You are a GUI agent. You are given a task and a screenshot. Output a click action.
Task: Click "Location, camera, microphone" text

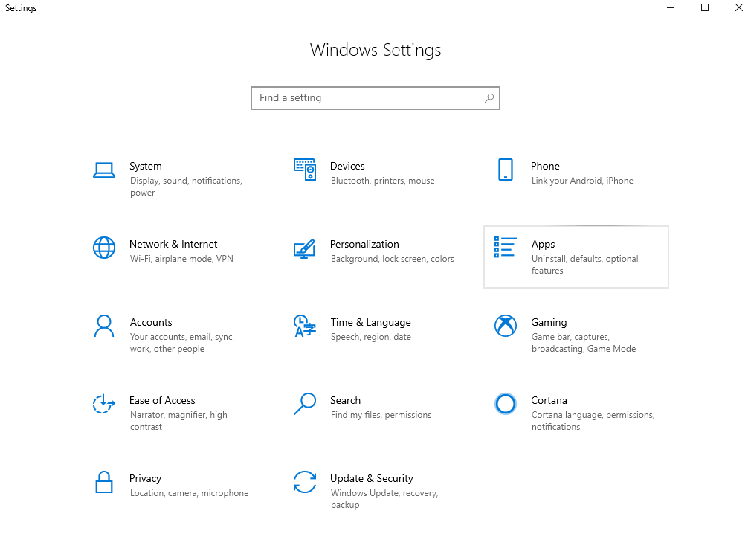[x=189, y=493]
